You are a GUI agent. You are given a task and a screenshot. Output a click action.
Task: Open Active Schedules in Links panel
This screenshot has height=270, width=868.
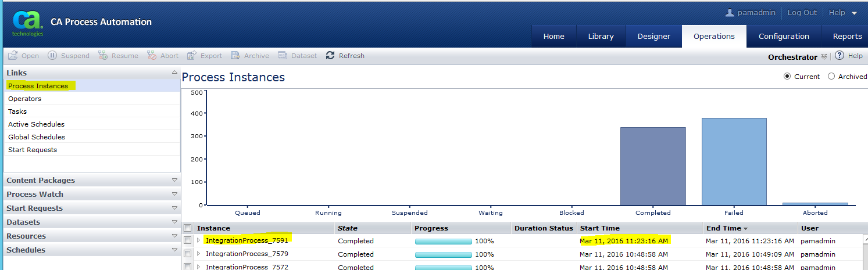pyautogui.click(x=36, y=124)
